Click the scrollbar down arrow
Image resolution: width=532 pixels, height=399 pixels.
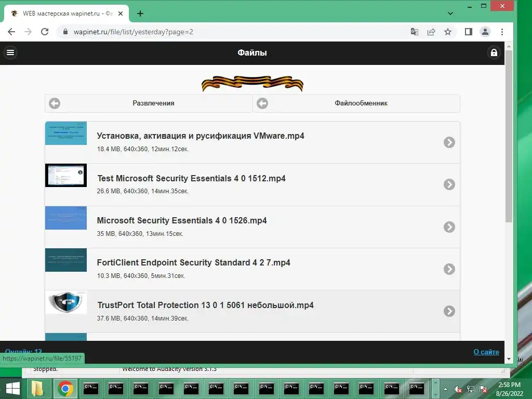tap(509, 358)
